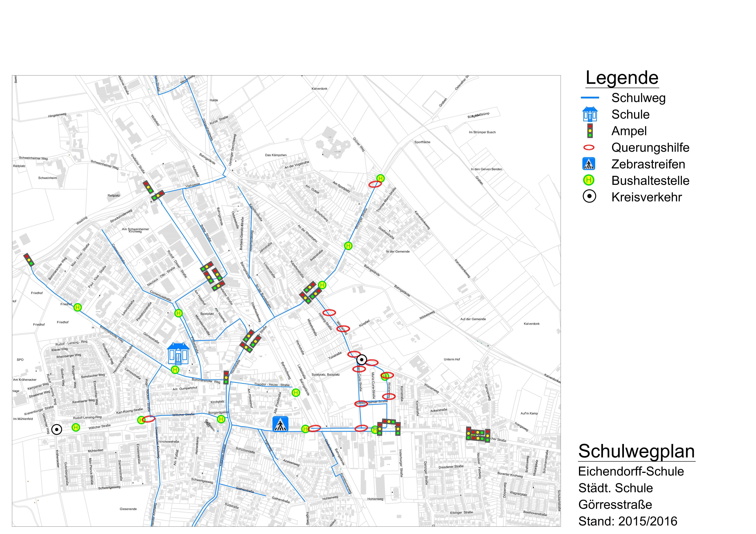Click the roundabout symbol near Tonstraße
This screenshot has width=756, height=534.
point(361,360)
